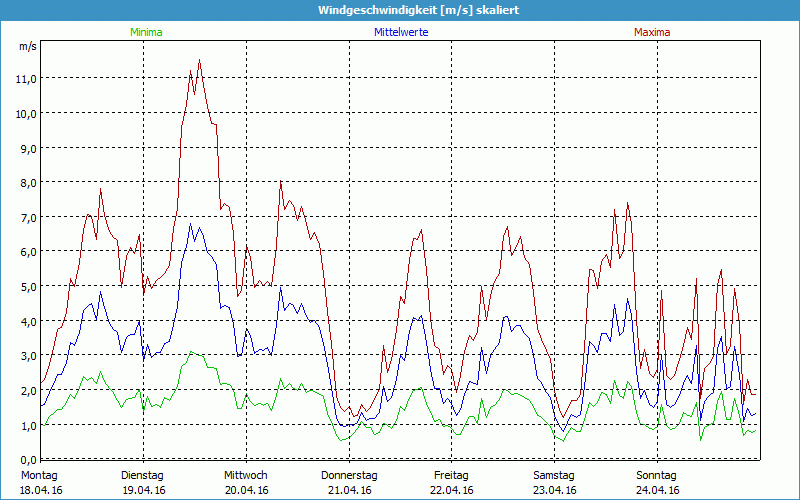Click the 8,0 y-axis value
800x500 pixels.
click(28, 183)
